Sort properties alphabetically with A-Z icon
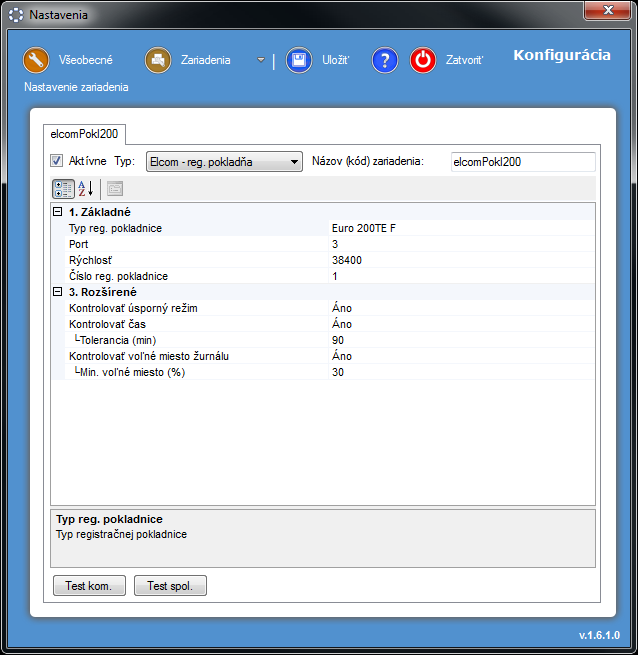This screenshot has width=638, height=655. pos(85,188)
